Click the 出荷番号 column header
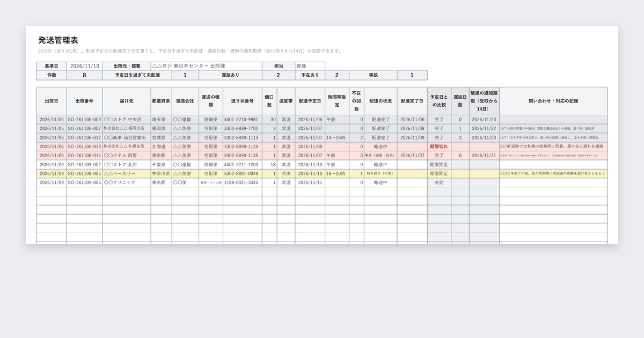 [85, 101]
